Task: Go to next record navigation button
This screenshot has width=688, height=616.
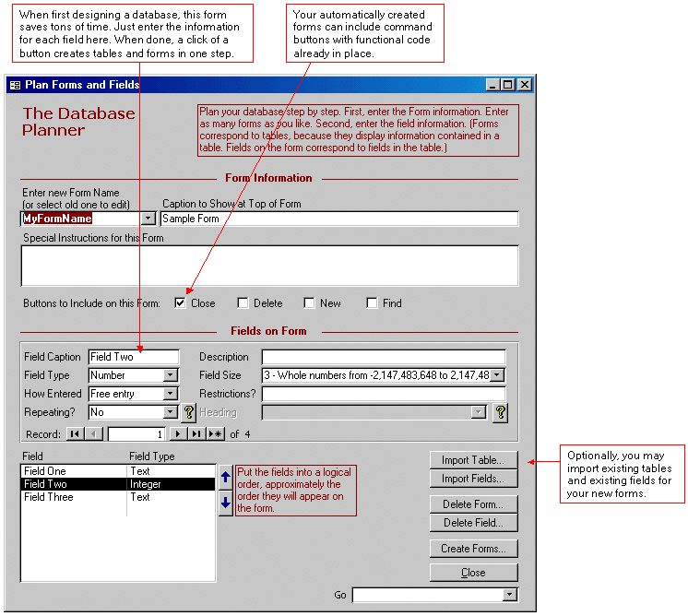Action: click(x=178, y=433)
